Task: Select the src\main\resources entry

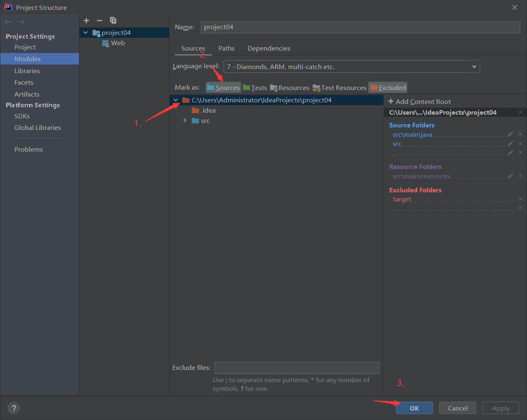Action: click(x=421, y=176)
